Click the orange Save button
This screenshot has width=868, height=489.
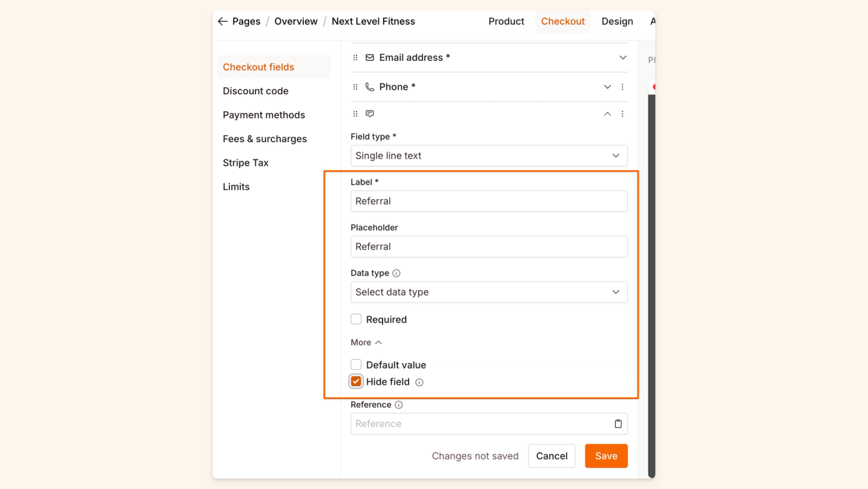point(606,456)
